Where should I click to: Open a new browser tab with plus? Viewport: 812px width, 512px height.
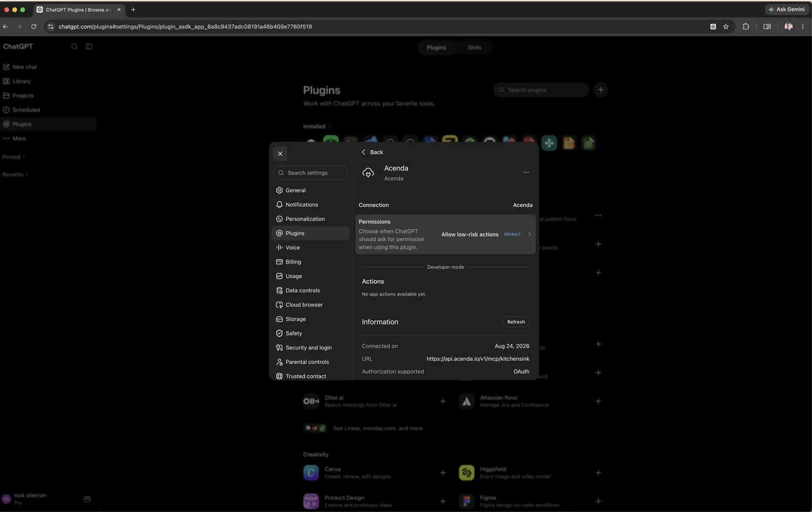click(133, 9)
